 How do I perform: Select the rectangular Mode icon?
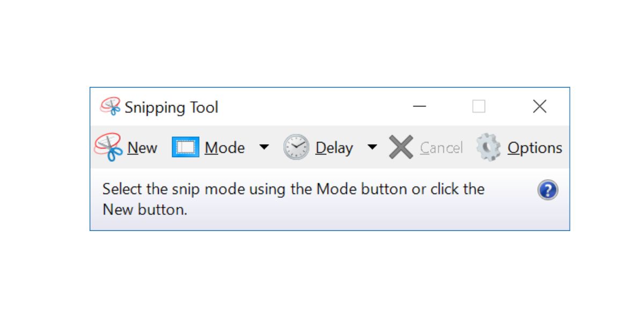186,147
